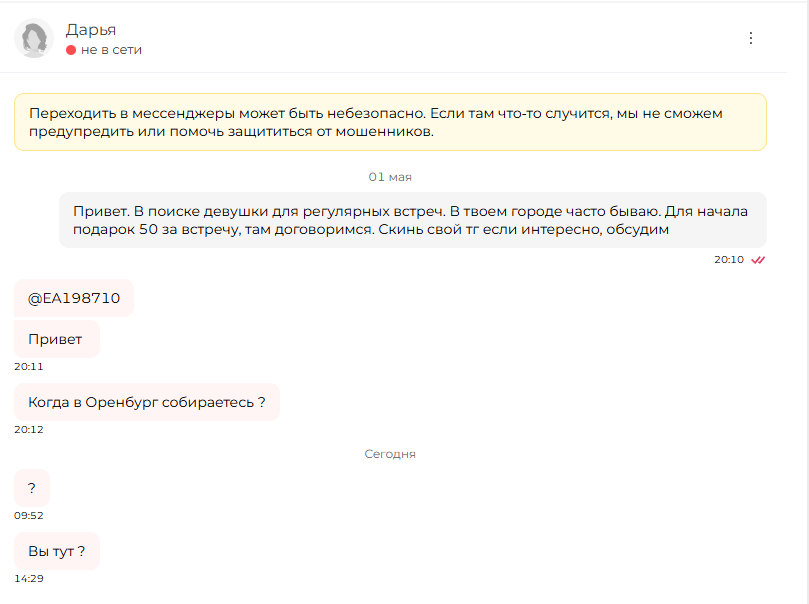
Task: Click the 'Вы тут ?' message bubble
Action: [x=57, y=551]
